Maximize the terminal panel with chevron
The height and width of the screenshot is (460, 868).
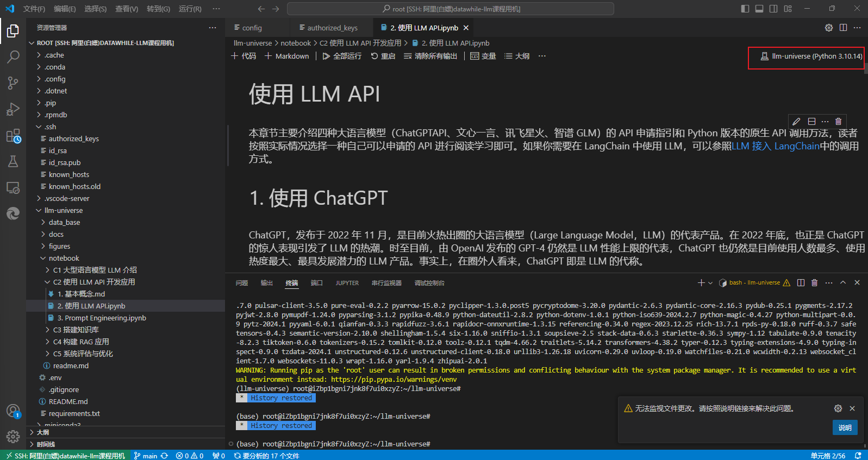point(843,282)
